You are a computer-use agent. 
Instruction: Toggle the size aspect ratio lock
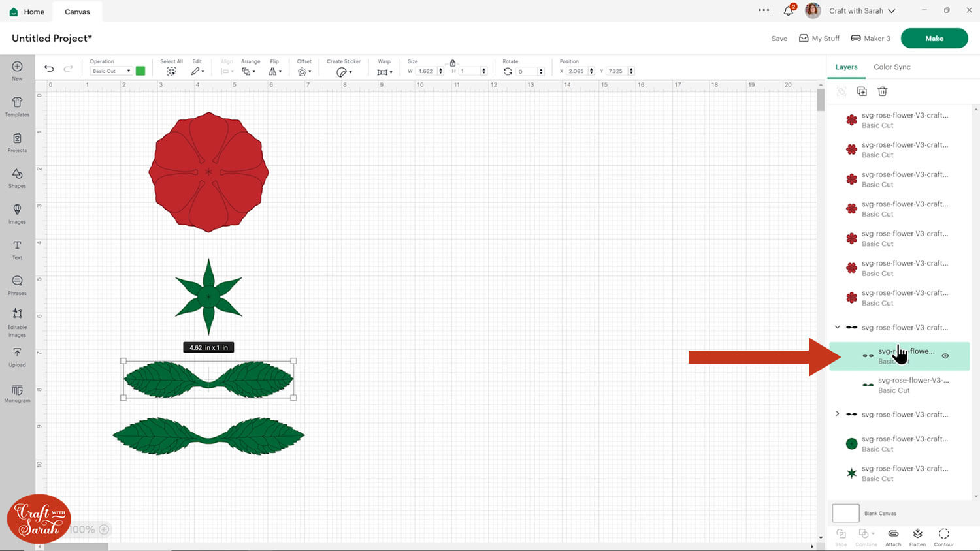(x=452, y=63)
